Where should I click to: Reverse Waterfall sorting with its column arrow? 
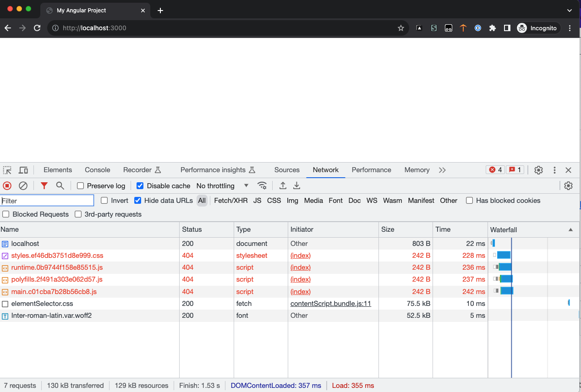coord(570,229)
